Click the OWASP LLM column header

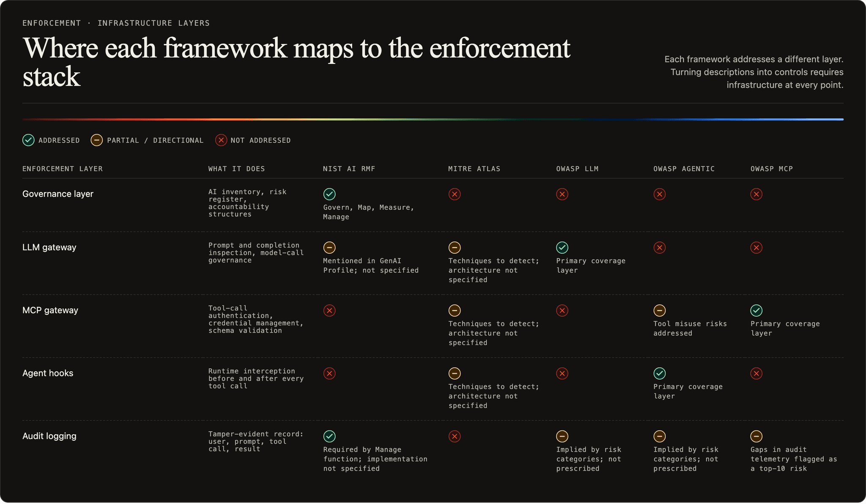577,169
